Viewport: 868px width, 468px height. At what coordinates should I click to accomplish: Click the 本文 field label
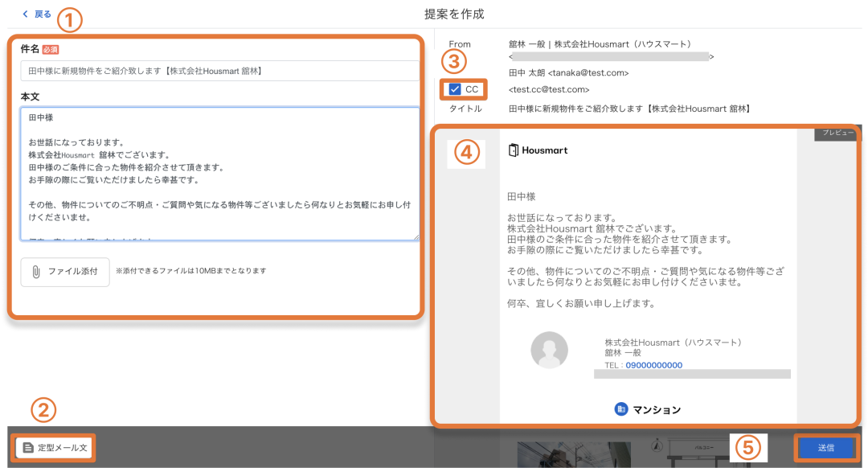click(30, 96)
